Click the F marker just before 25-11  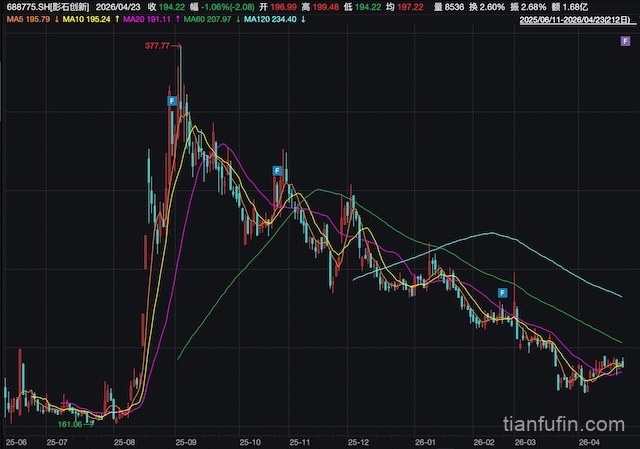point(277,172)
